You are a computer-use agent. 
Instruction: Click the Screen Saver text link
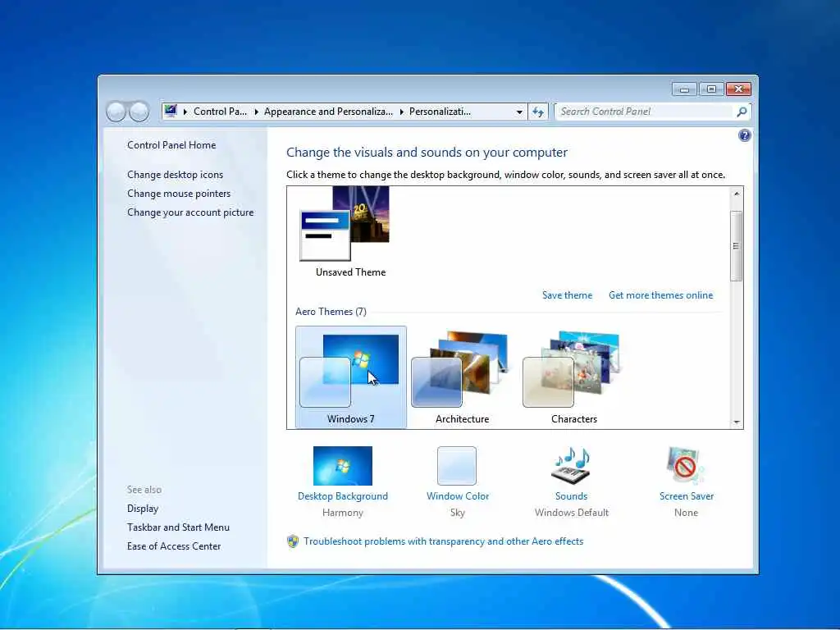687,496
